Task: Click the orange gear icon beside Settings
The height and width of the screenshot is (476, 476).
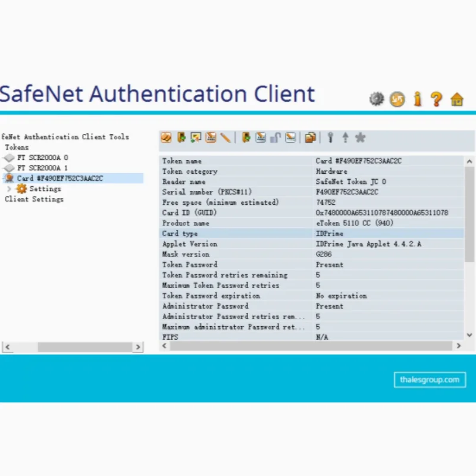Action: click(21, 189)
